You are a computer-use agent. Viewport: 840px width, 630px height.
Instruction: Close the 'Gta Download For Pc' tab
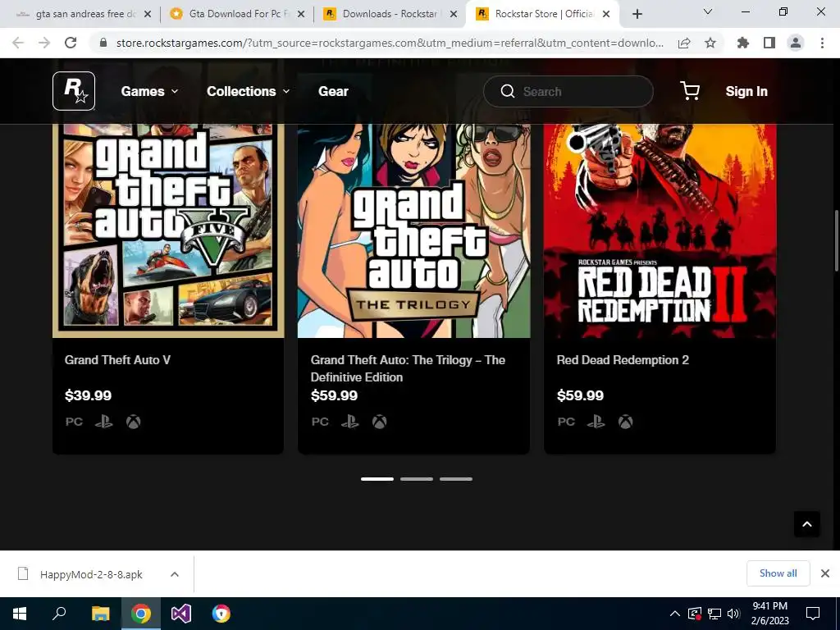[301, 14]
